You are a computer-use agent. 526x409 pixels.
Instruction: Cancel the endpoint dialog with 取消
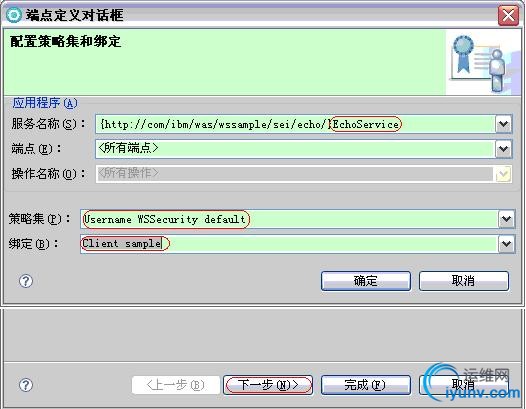coord(464,281)
